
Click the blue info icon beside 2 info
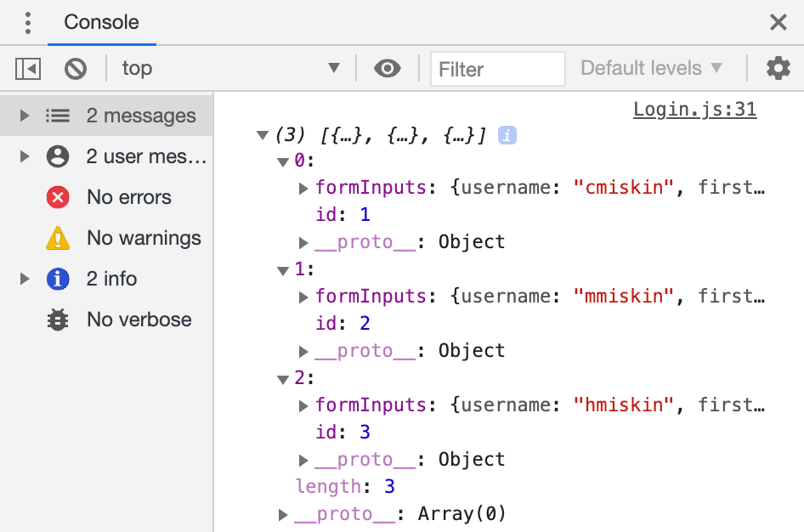[x=57, y=279]
